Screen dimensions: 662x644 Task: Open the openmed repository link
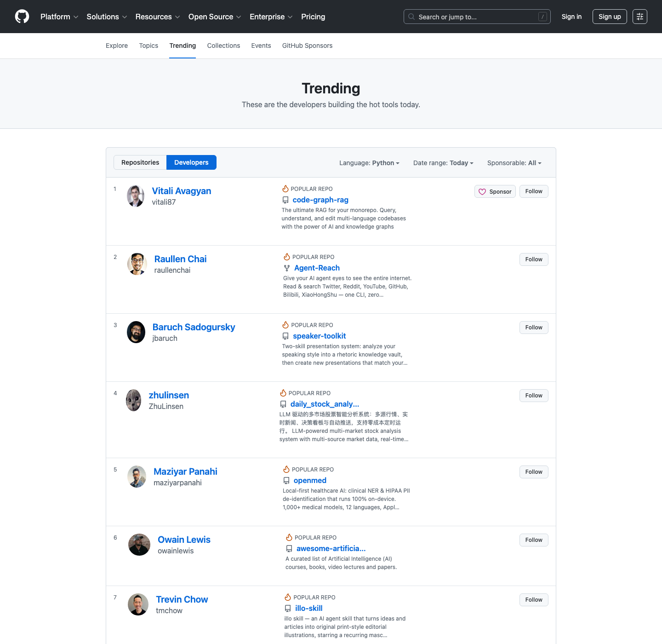pos(310,481)
